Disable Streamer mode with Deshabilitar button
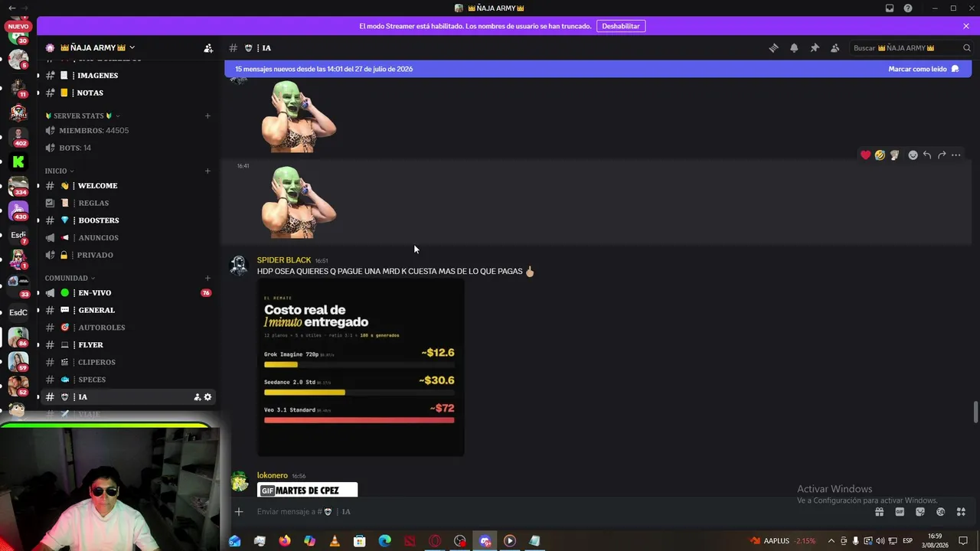The height and width of the screenshot is (551, 980). pos(620,26)
